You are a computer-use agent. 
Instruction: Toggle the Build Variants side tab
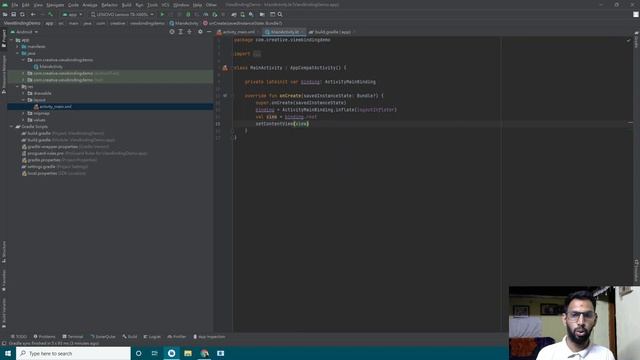(4, 313)
